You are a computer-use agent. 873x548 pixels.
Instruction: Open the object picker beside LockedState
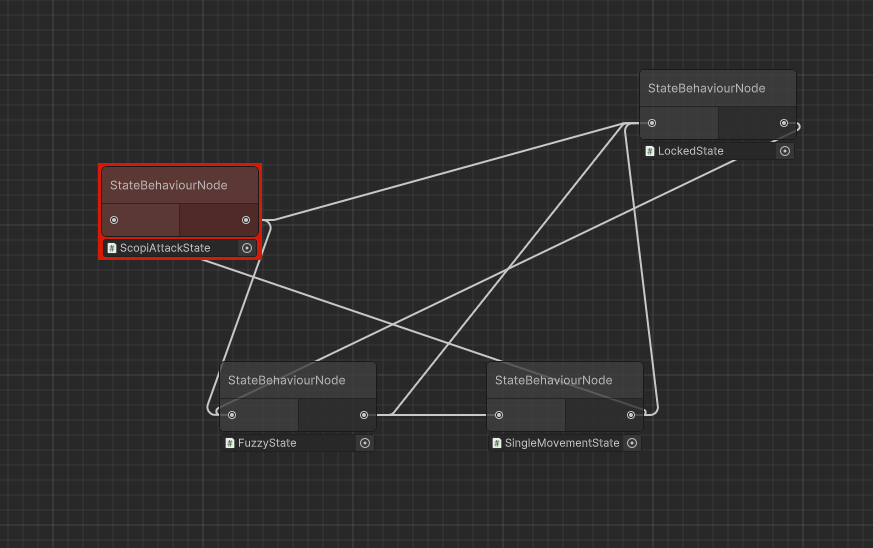pos(785,151)
